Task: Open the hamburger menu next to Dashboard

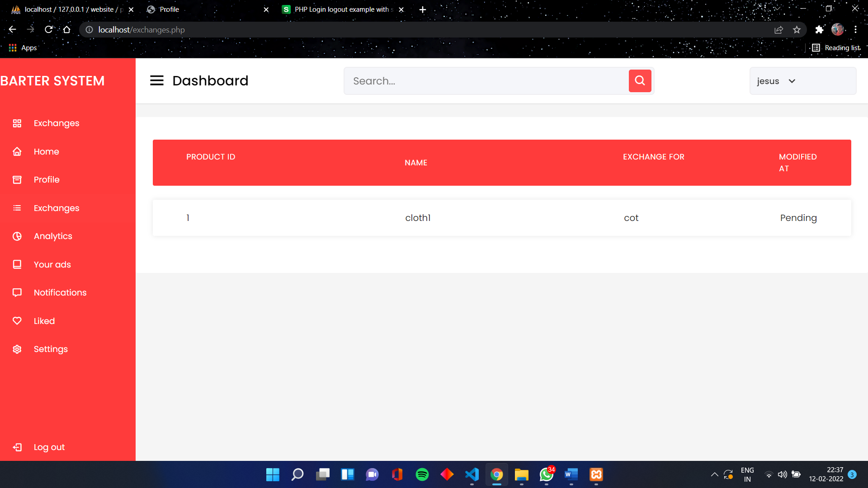Action: (157, 80)
